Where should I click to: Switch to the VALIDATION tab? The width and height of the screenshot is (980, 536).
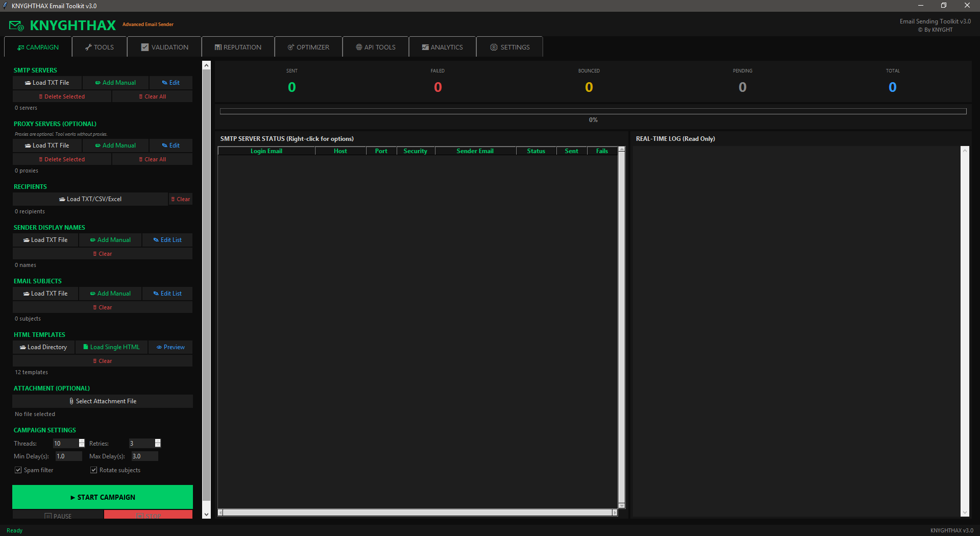[165, 47]
